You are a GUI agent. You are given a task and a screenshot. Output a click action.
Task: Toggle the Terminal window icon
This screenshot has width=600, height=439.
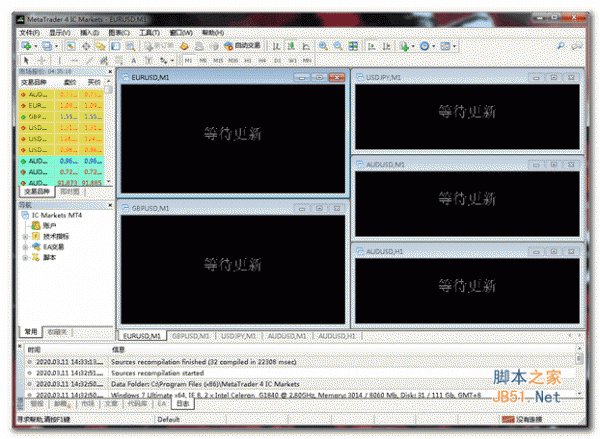click(x=115, y=46)
